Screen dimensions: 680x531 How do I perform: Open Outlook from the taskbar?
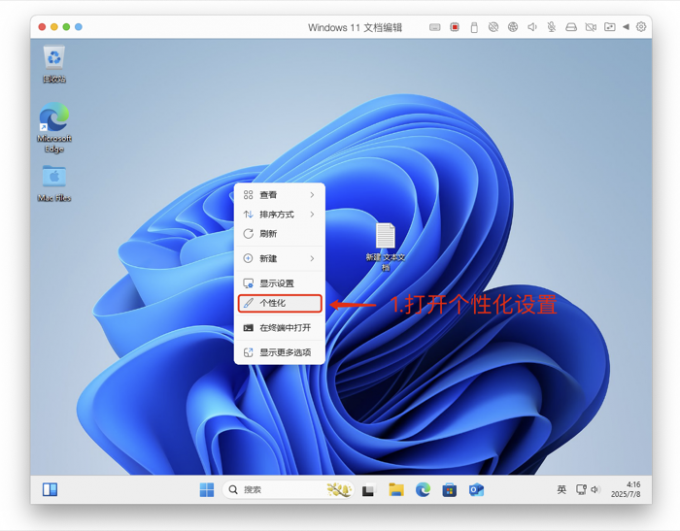click(x=476, y=490)
